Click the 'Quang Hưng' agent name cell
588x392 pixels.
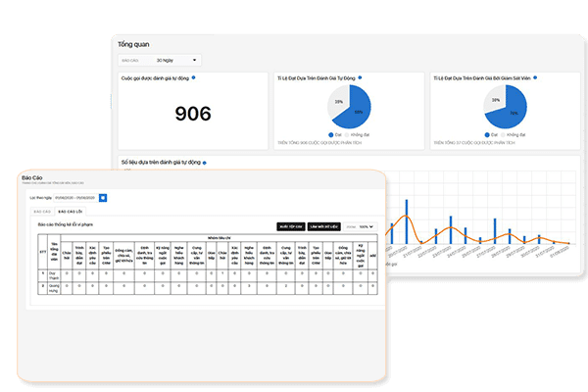coord(54,288)
